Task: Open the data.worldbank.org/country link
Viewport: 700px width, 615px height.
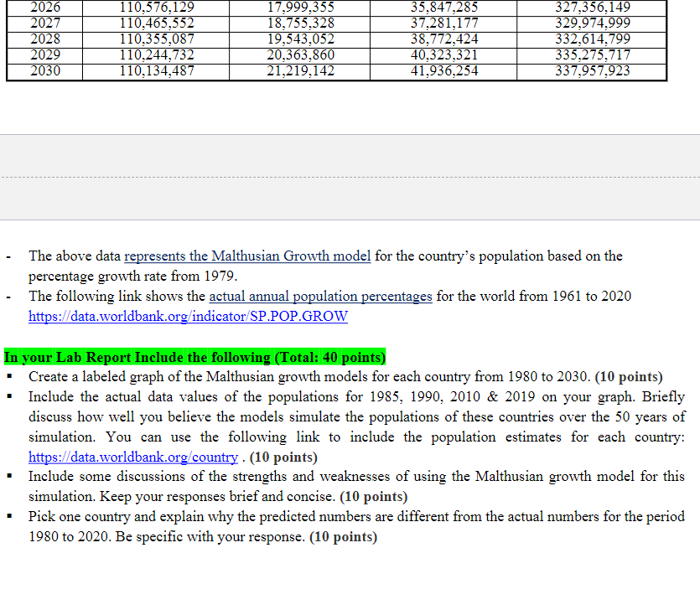Action: [x=133, y=457]
